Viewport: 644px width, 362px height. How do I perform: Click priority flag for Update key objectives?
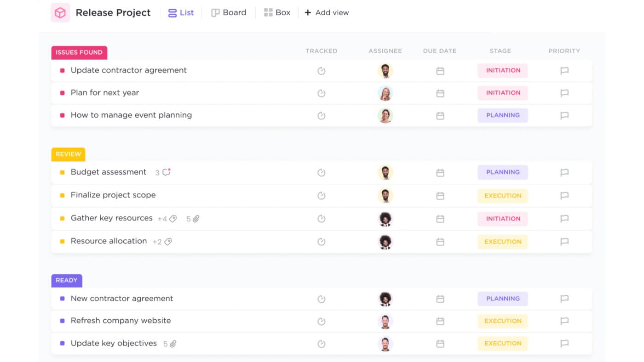(564, 344)
